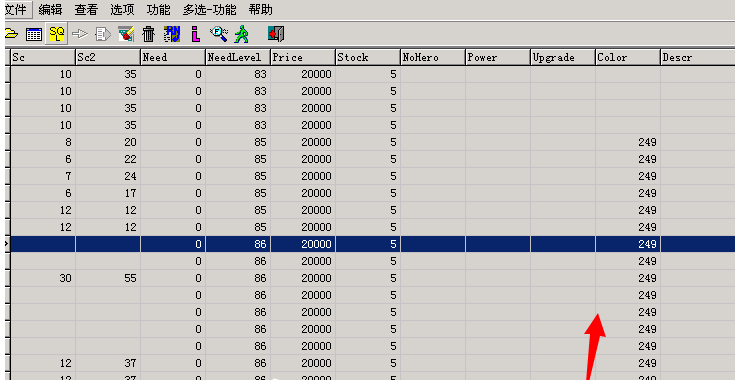The width and height of the screenshot is (735, 380).
Task: Click Need 0 in the highlighted row
Action: click(x=173, y=244)
